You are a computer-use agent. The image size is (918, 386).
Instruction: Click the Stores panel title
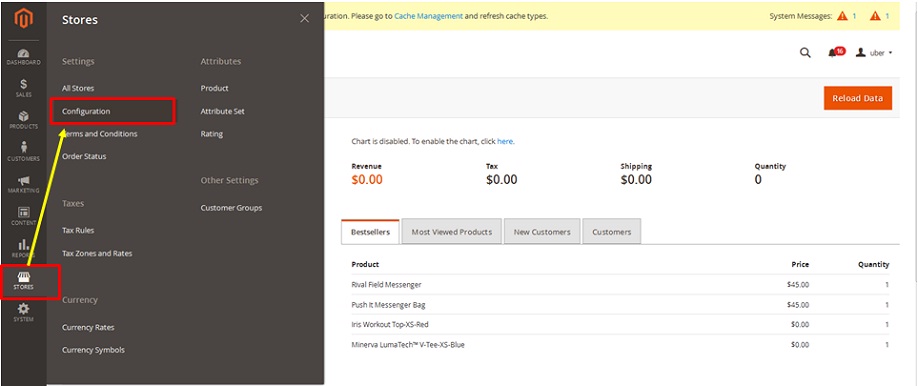coord(80,19)
